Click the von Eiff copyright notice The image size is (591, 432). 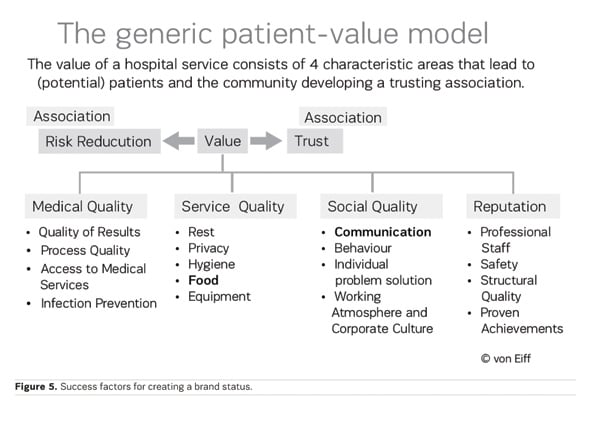pos(506,358)
